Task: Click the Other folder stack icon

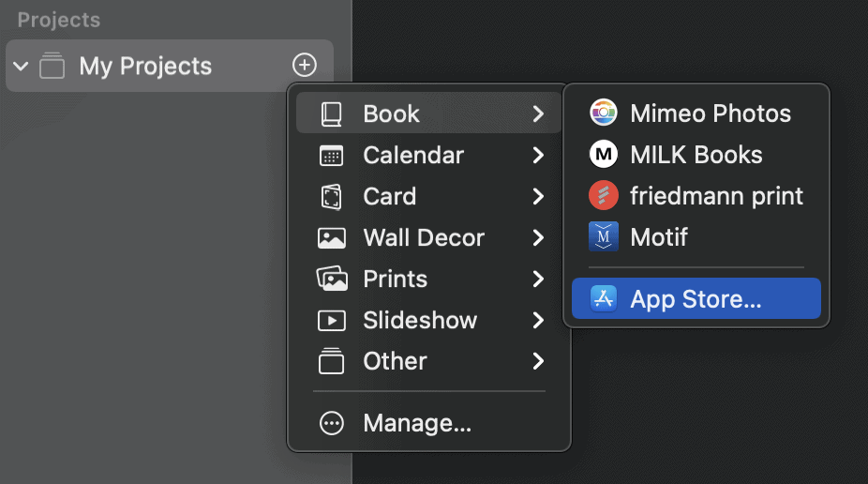Action: click(331, 361)
